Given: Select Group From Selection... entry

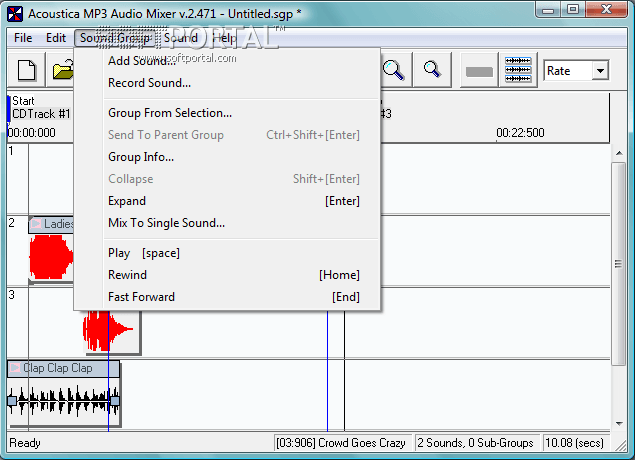Looking at the screenshot, I should (x=227, y=113).
